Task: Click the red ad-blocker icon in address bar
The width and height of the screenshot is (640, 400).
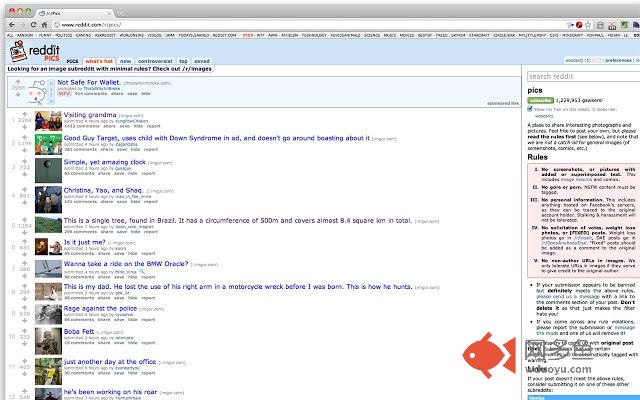Action: click(x=579, y=25)
